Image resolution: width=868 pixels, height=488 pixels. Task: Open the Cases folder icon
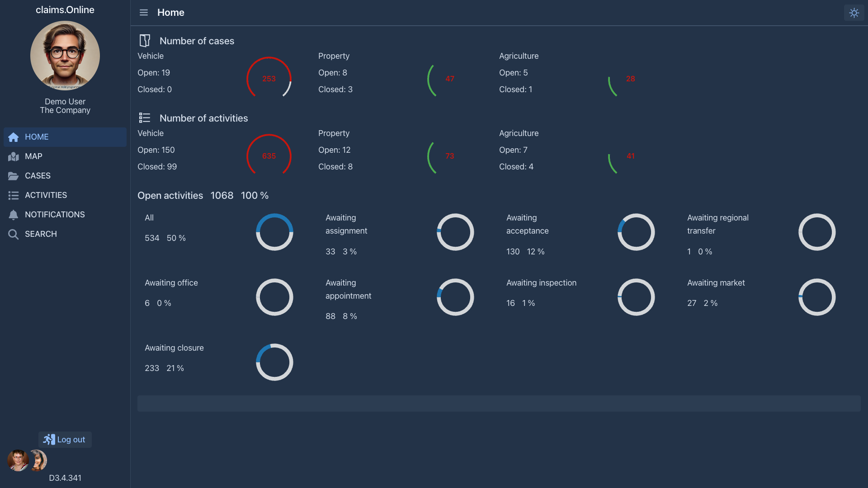[13, 176]
